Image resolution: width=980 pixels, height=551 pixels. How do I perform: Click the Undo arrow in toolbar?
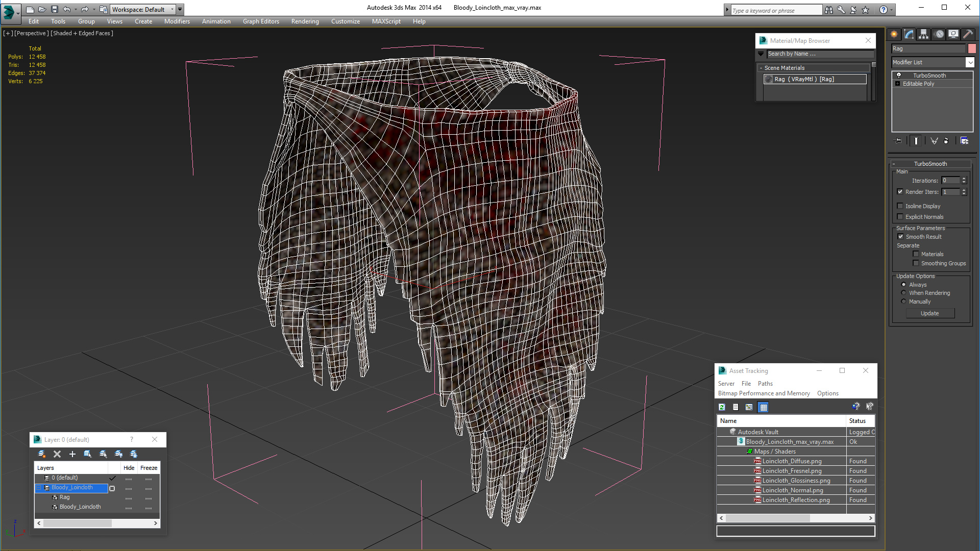coord(67,9)
